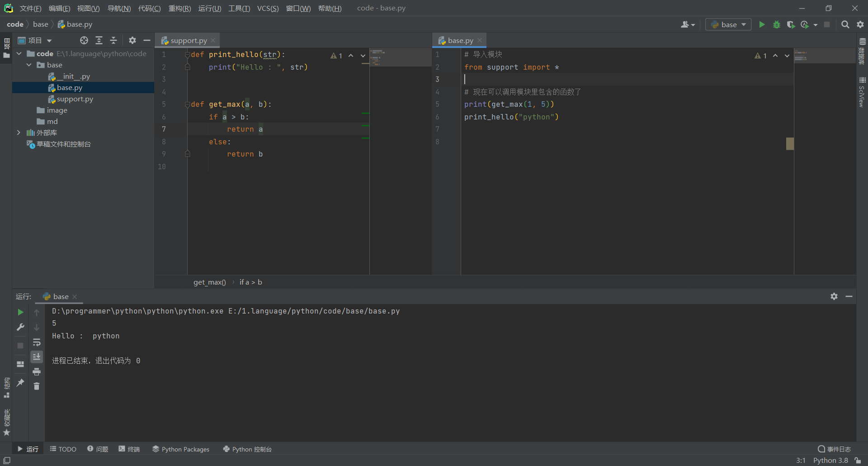Screen dimensions: 868x466
Task: Open the 重构(R) menu
Action: pos(179,8)
